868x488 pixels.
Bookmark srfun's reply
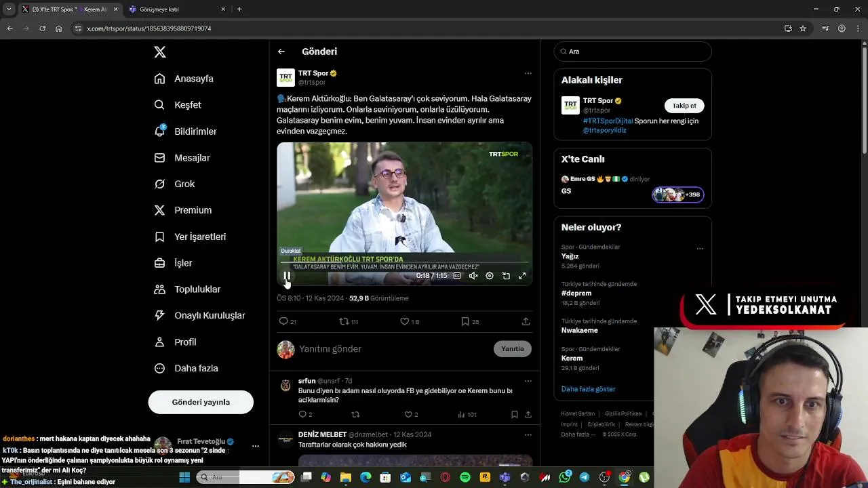point(515,414)
